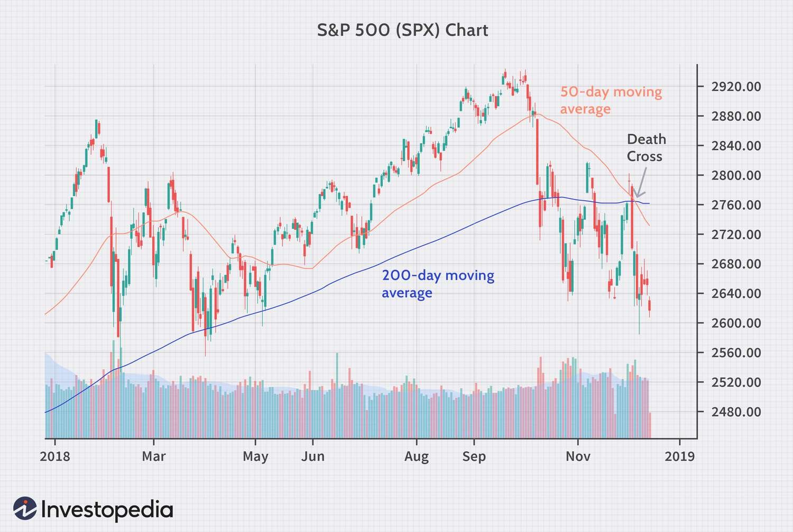Select the 2920.00 price axis label
The image size is (793, 532).
(736, 87)
